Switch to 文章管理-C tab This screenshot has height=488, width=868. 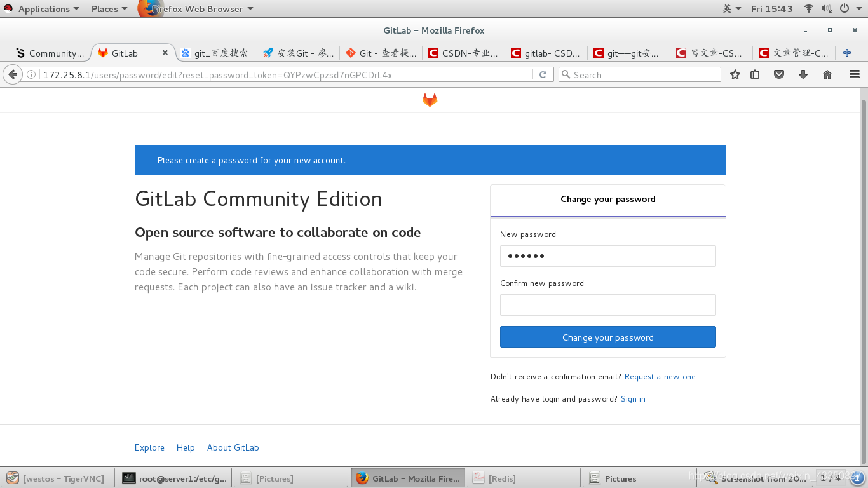(794, 53)
